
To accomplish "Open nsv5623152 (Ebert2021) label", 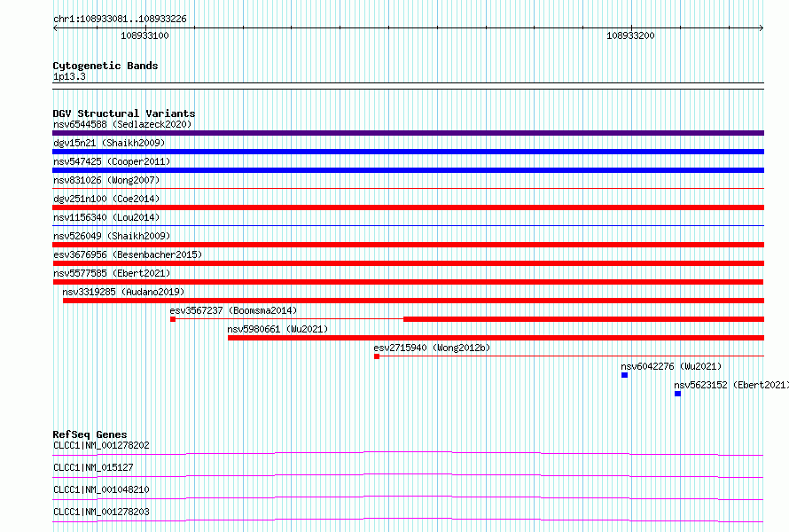I will coord(731,385).
